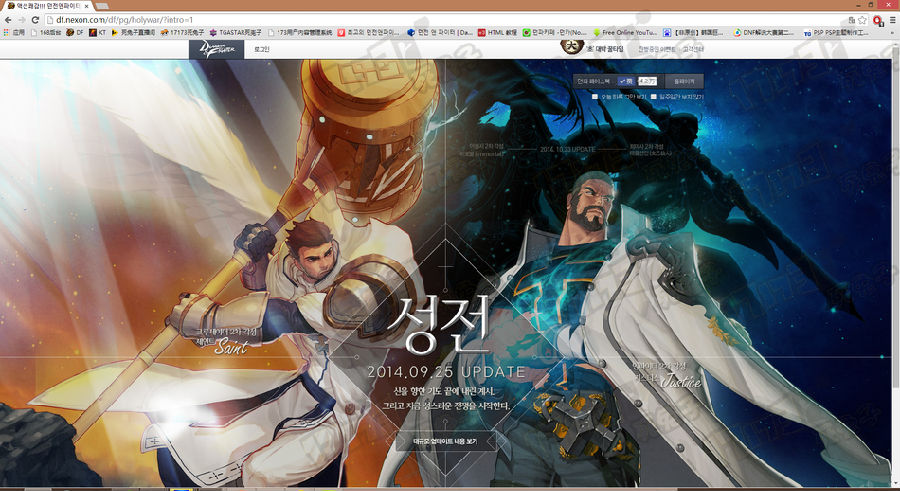
Task: Open the Apps shortcut in bookmarks bar
Action: pyautogui.click(x=14, y=33)
